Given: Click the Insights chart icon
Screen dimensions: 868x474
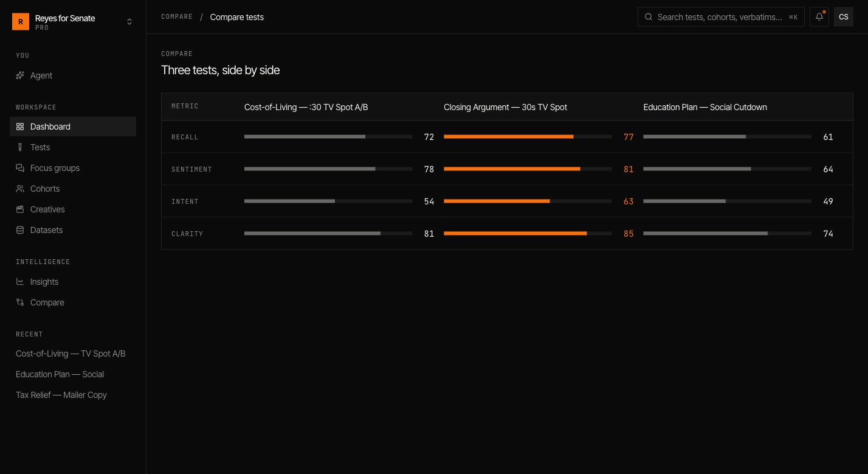Looking at the screenshot, I should coord(20,282).
